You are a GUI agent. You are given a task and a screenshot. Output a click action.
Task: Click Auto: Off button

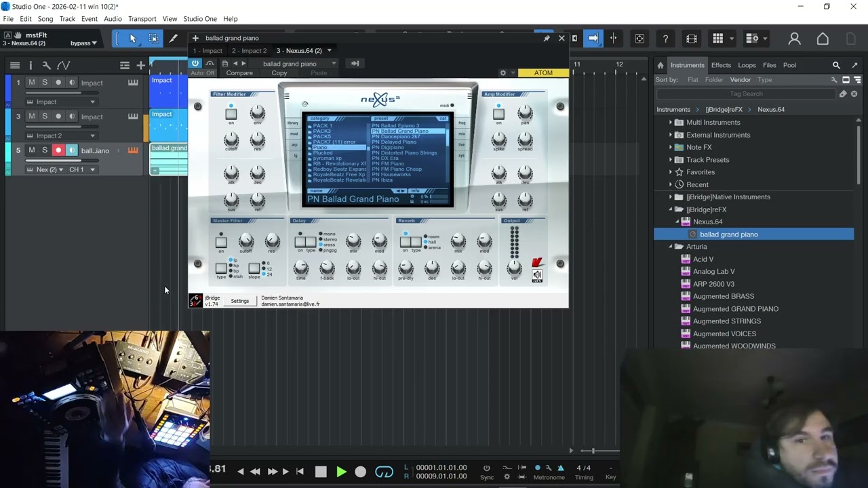pyautogui.click(x=202, y=73)
